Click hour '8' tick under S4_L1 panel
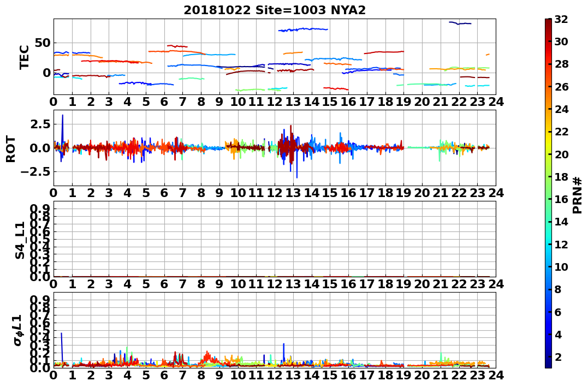 click(x=201, y=284)
